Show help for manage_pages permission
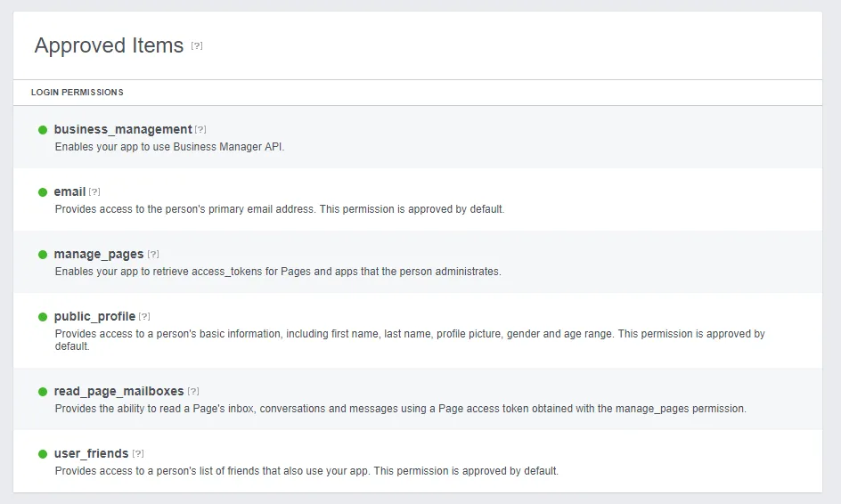Screen dimensions: 841x504 [x=153, y=254]
